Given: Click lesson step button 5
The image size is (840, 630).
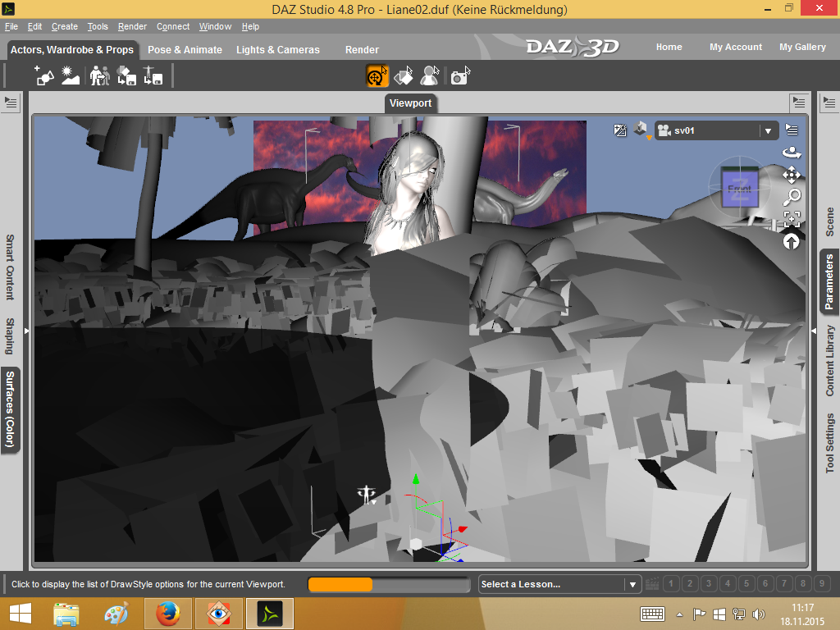Looking at the screenshot, I should pyautogui.click(x=746, y=584).
